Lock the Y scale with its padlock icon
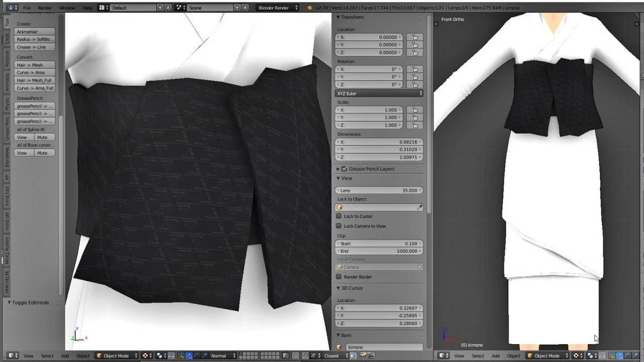644x362 pixels. coord(414,117)
